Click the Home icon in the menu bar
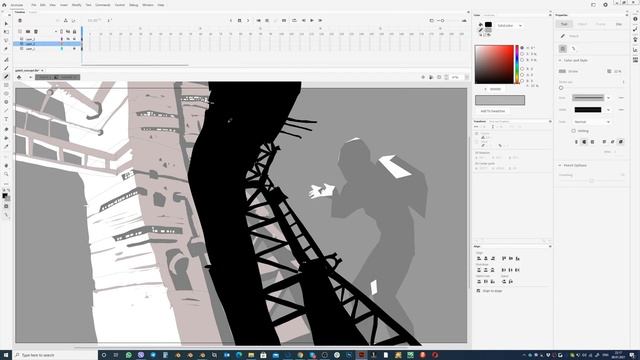640x360 pixels. pyautogui.click(x=4, y=5)
